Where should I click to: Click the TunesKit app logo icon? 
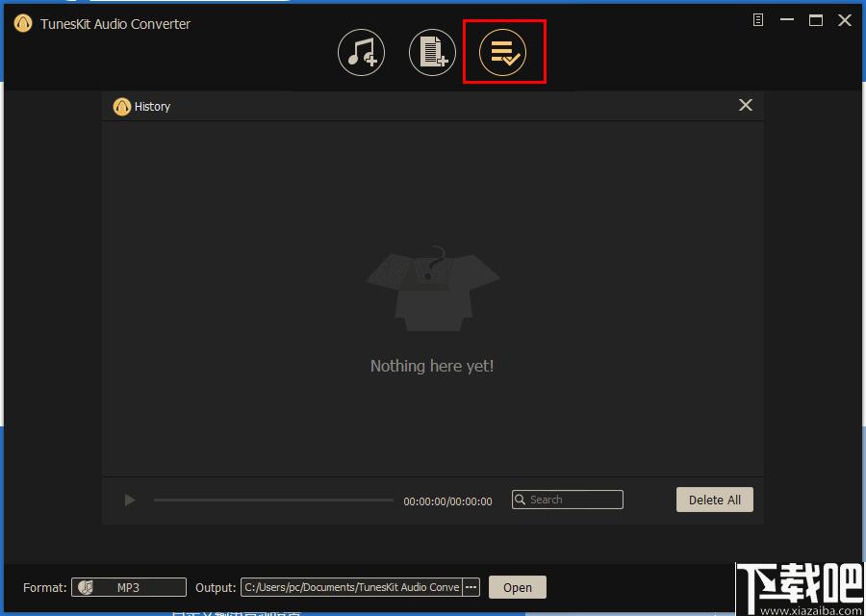point(23,23)
